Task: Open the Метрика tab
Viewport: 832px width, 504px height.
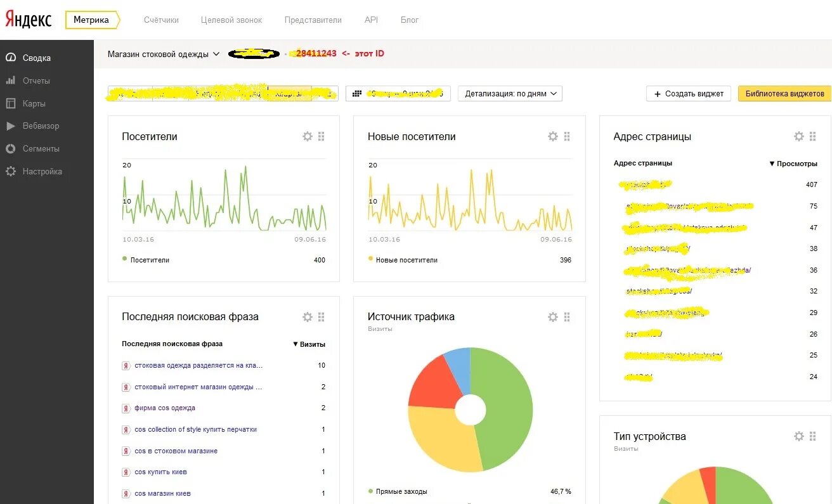Action: [x=91, y=20]
